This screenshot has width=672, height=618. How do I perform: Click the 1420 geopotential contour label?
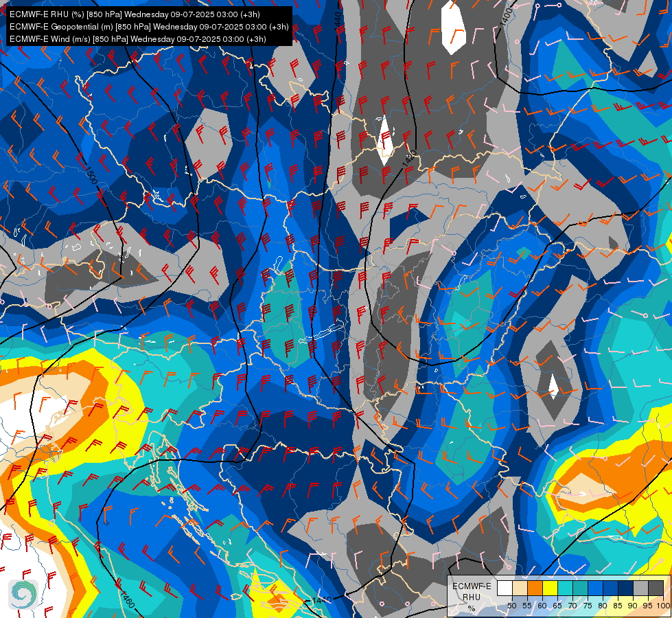coord(410,159)
